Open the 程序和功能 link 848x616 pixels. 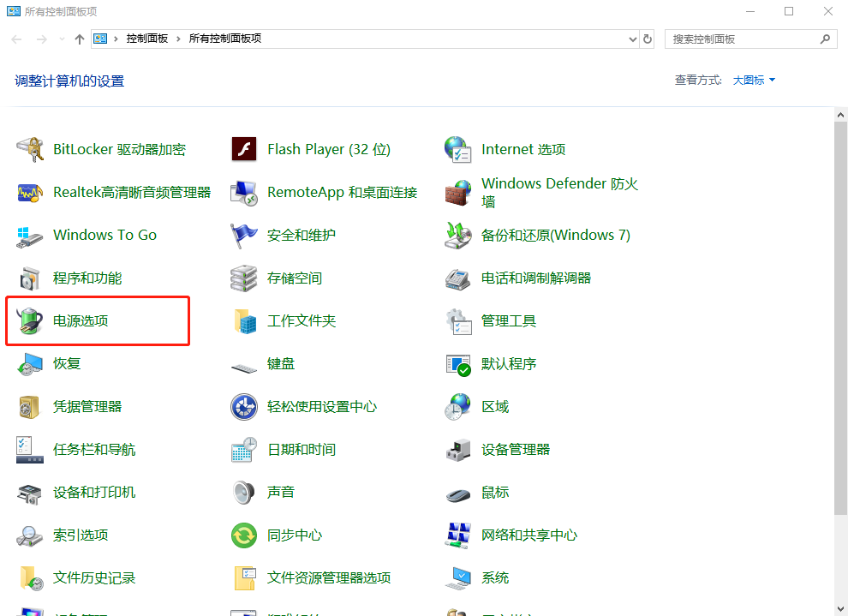pyautogui.click(x=87, y=278)
